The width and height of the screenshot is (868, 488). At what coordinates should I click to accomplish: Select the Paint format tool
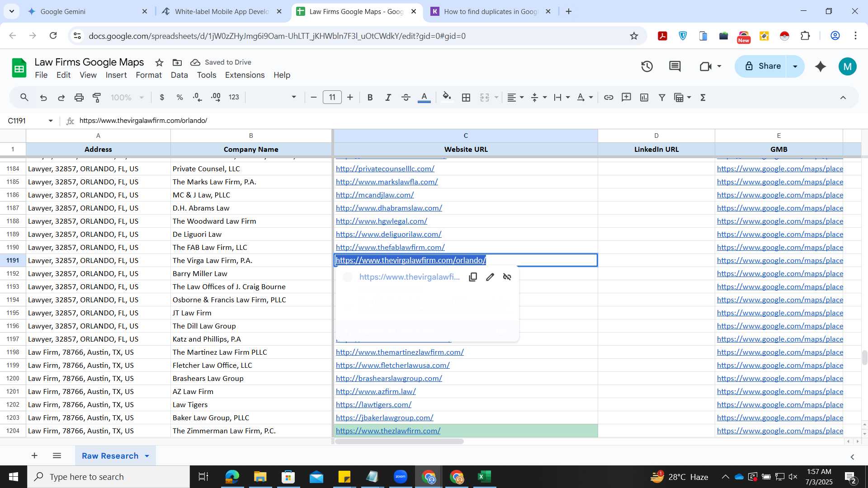(x=97, y=97)
